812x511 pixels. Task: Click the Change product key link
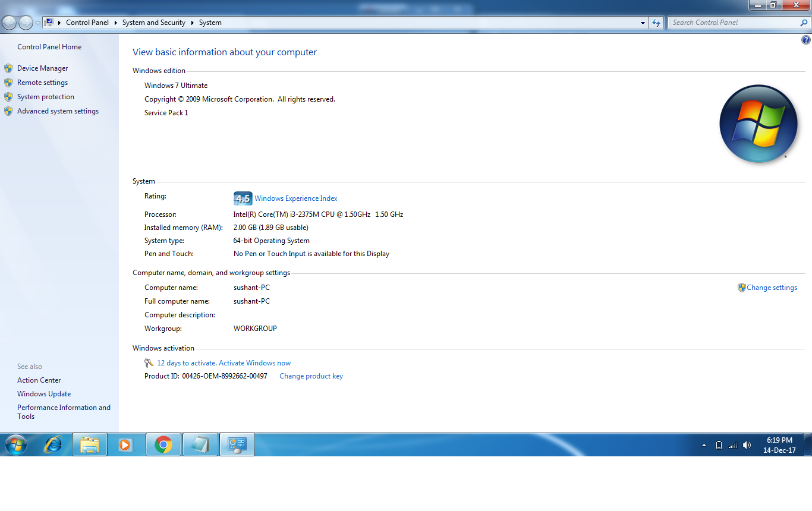[x=311, y=376]
